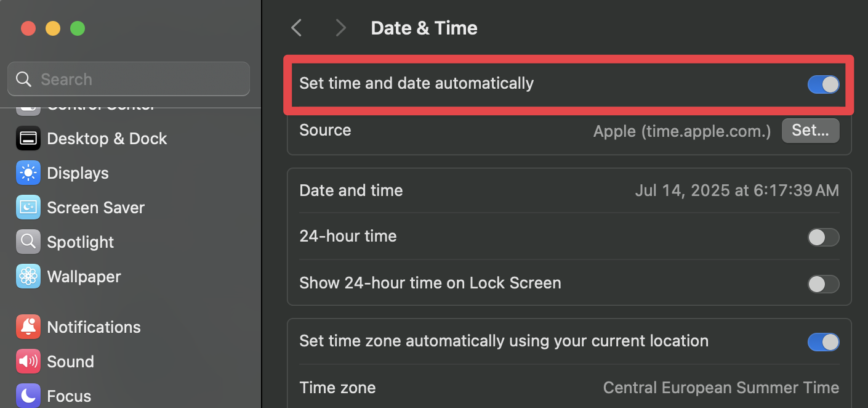The width and height of the screenshot is (868, 408).
Task: Click the Notifications bell icon
Action: coord(28,327)
